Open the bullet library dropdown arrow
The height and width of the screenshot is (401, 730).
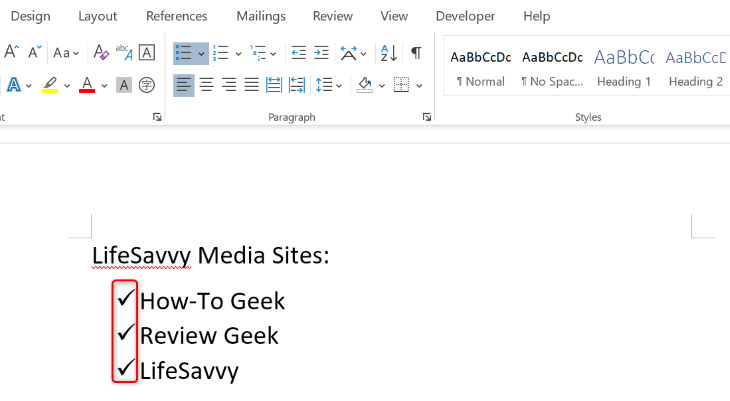202,54
